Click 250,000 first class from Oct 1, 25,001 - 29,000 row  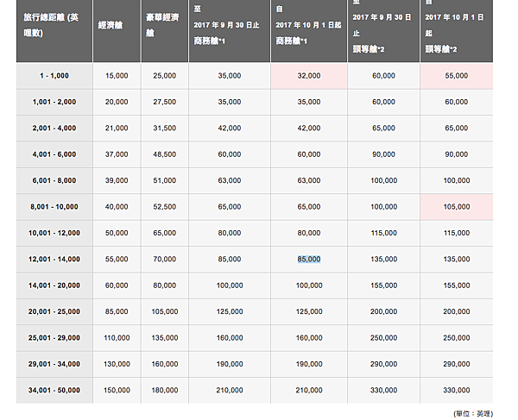pyautogui.click(x=456, y=338)
